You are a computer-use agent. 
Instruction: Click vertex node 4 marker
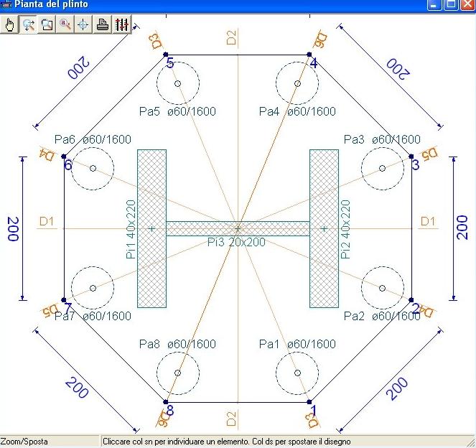[x=309, y=55]
